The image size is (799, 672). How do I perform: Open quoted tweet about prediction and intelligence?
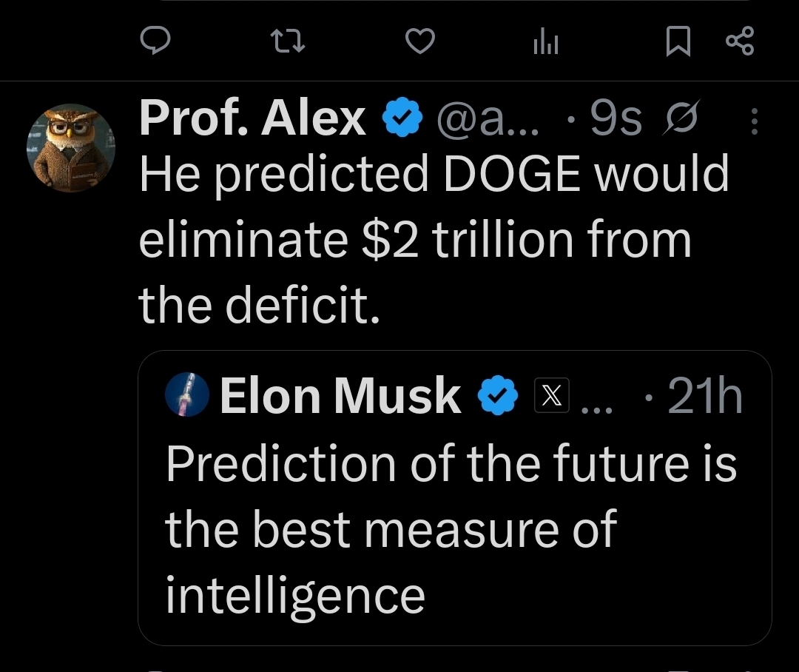coord(451,528)
